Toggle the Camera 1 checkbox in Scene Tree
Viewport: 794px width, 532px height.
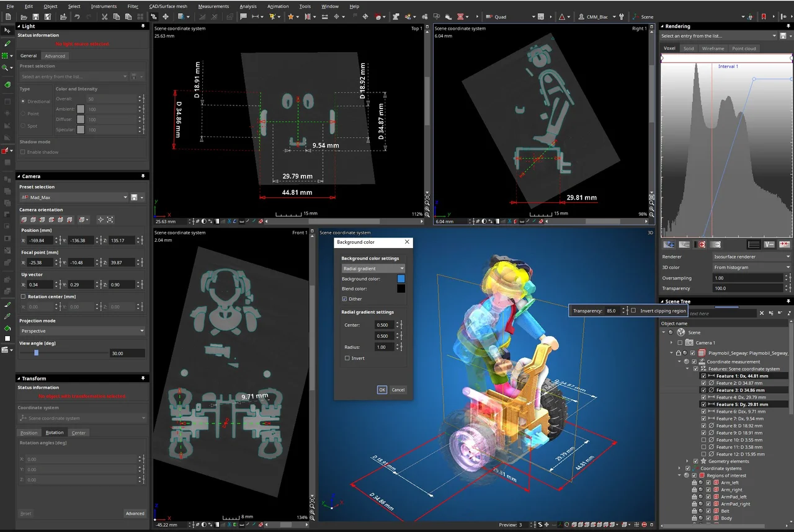click(x=680, y=342)
